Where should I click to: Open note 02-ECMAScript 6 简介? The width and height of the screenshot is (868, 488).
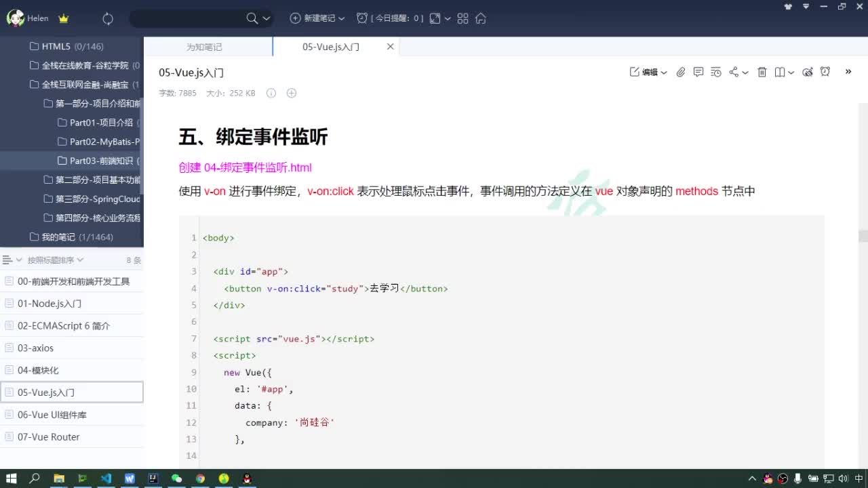pyautogui.click(x=72, y=326)
